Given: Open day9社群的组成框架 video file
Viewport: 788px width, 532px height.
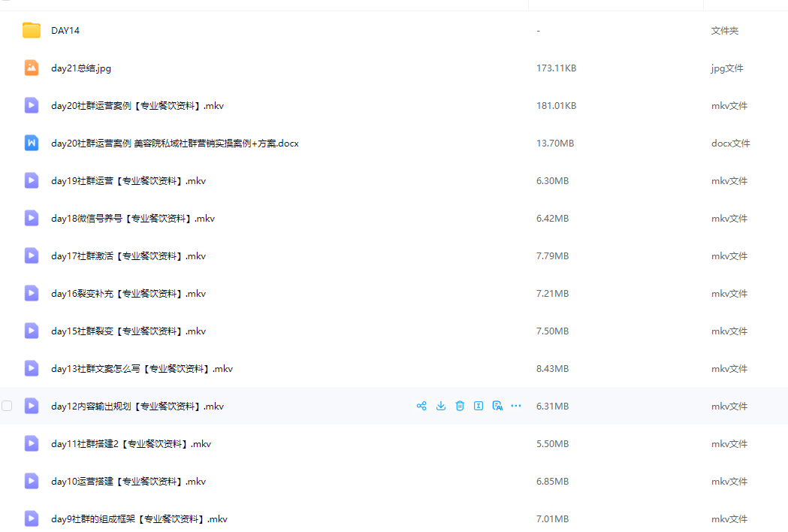Looking at the screenshot, I should pyautogui.click(x=139, y=519).
